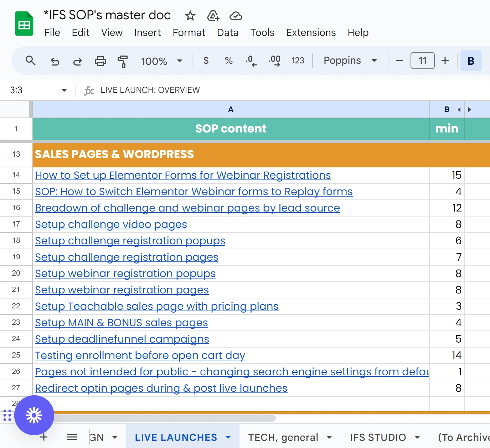
Task: Click the search menus magnifier icon
Action: coord(31,61)
